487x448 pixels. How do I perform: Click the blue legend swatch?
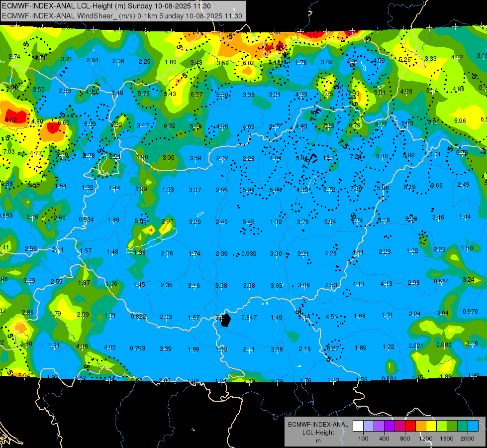[474, 426]
